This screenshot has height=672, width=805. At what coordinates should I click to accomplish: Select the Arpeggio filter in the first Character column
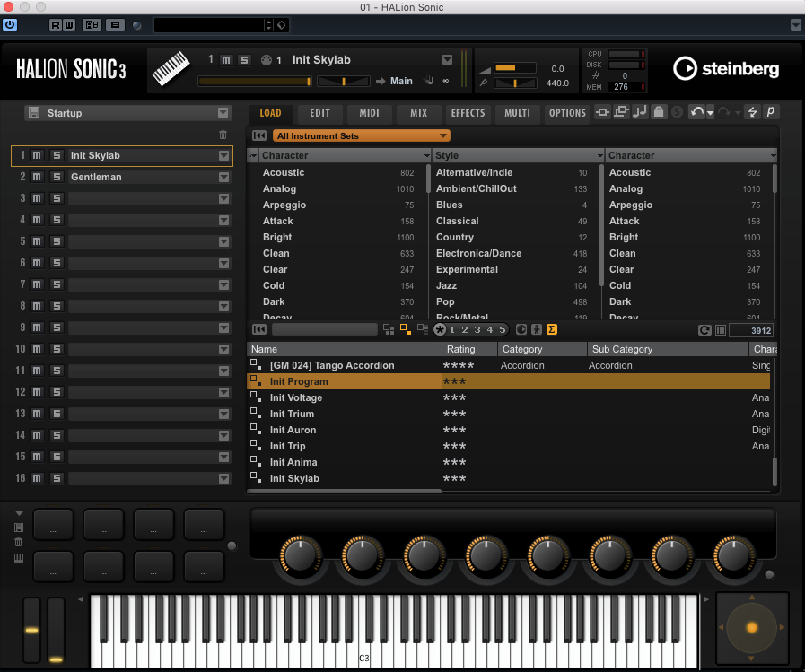click(x=337, y=205)
